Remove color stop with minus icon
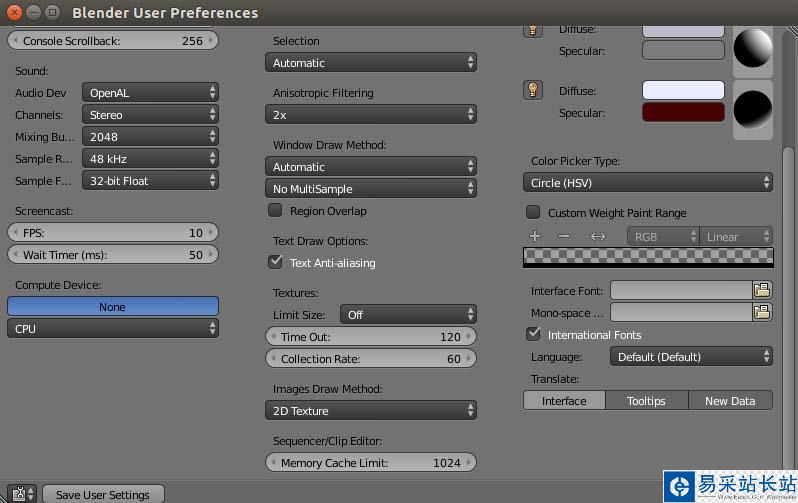 click(564, 236)
